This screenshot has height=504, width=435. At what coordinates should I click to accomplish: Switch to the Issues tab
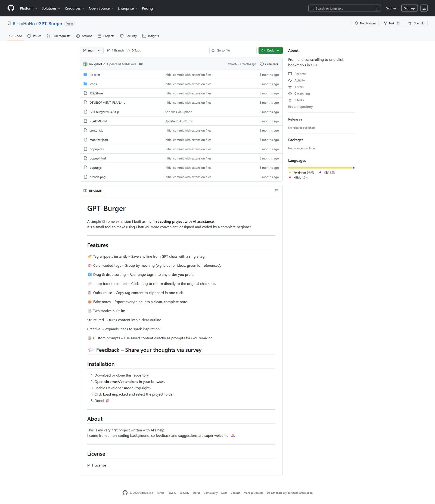pyautogui.click(x=35, y=36)
